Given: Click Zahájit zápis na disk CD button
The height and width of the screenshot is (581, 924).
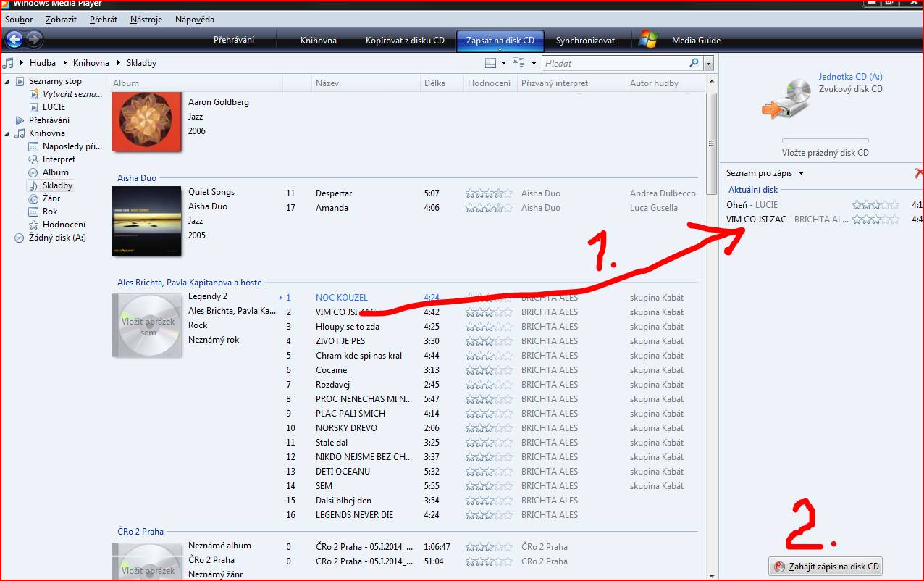Looking at the screenshot, I should [826, 567].
